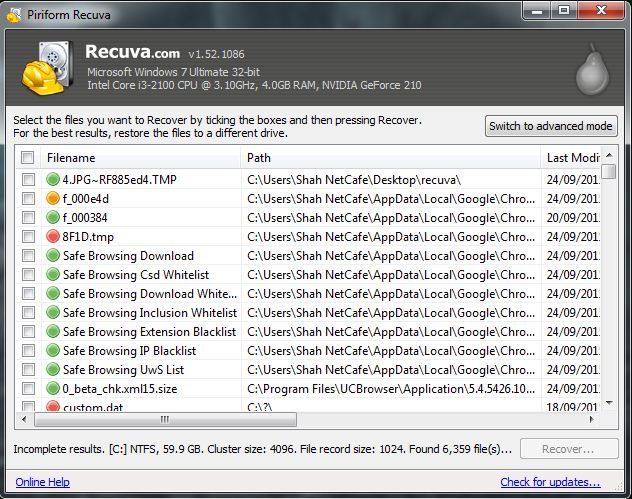Click the 18/09 date cell of custom.dat
Image resolution: width=632 pixels, height=499 pixels.
click(x=572, y=406)
